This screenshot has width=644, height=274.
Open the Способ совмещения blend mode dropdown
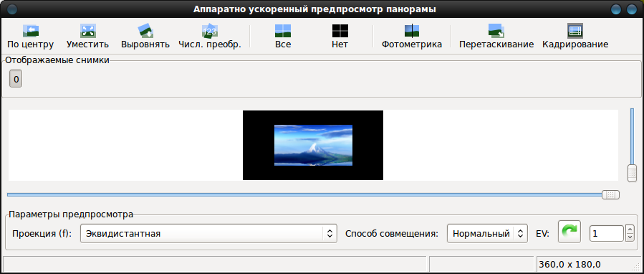tap(487, 234)
